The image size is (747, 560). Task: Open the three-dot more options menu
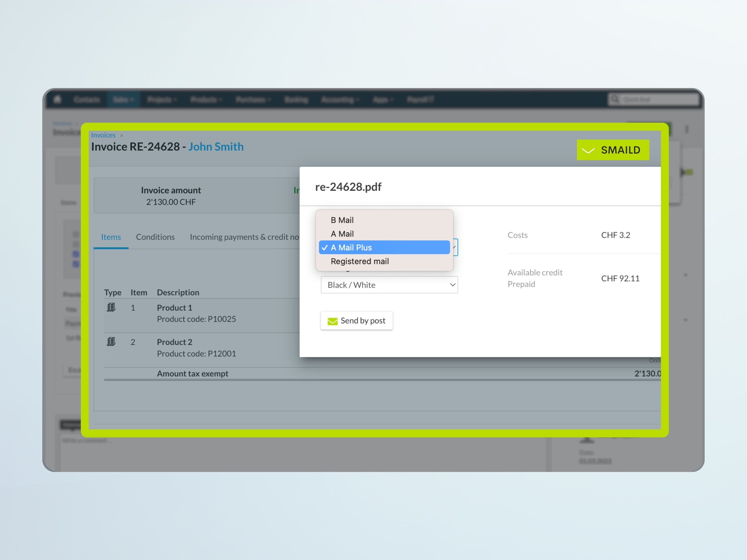[686, 129]
